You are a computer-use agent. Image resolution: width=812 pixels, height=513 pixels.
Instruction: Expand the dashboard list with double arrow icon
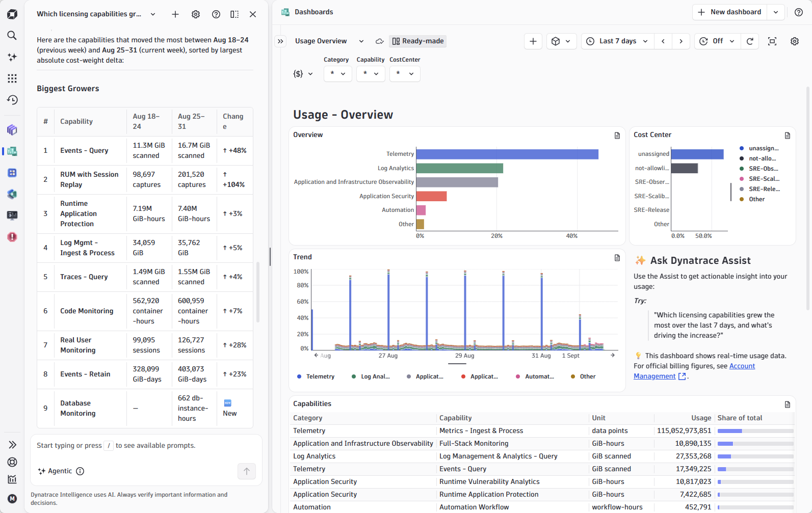(280, 41)
